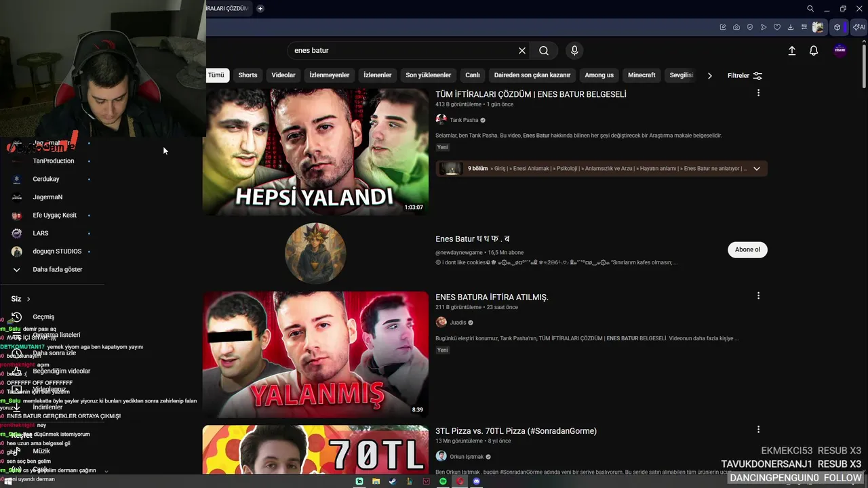Open the Enes Batur channel name

point(473,239)
